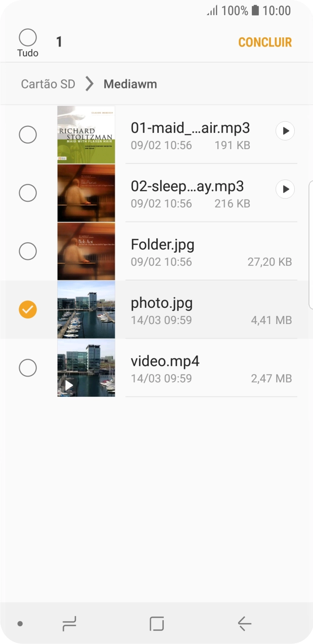This screenshot has height=644, width=313.
Task: Tap the Richard Stoltzman album cover thumbnail
Action: coord(86,134)
